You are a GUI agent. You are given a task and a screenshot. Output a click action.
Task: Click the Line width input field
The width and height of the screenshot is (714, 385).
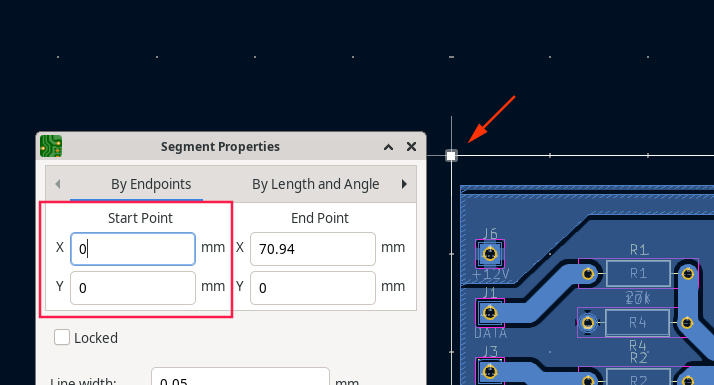click(240, 377)
